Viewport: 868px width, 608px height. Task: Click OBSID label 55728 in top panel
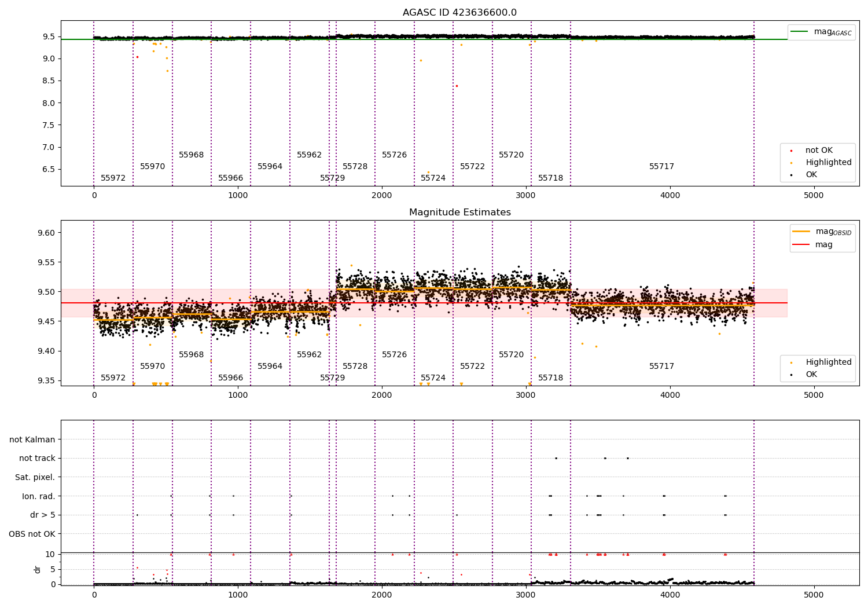point(355,167)
